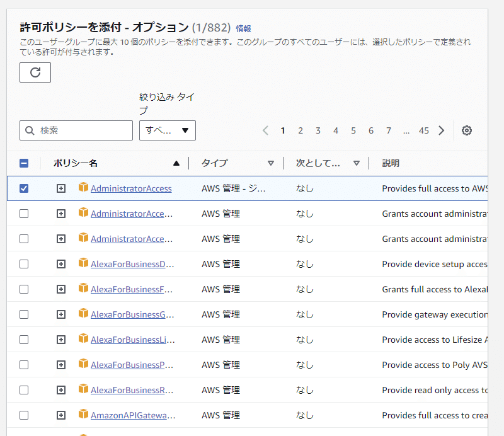Click the previous page left chevron

pyautogui.click(x=265, y=130)
